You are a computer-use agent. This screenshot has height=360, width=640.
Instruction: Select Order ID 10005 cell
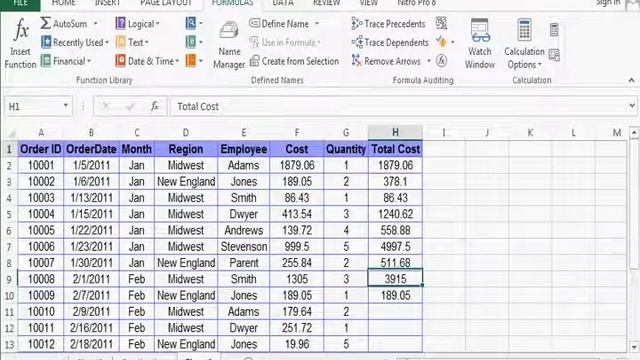tap(41, 231)
